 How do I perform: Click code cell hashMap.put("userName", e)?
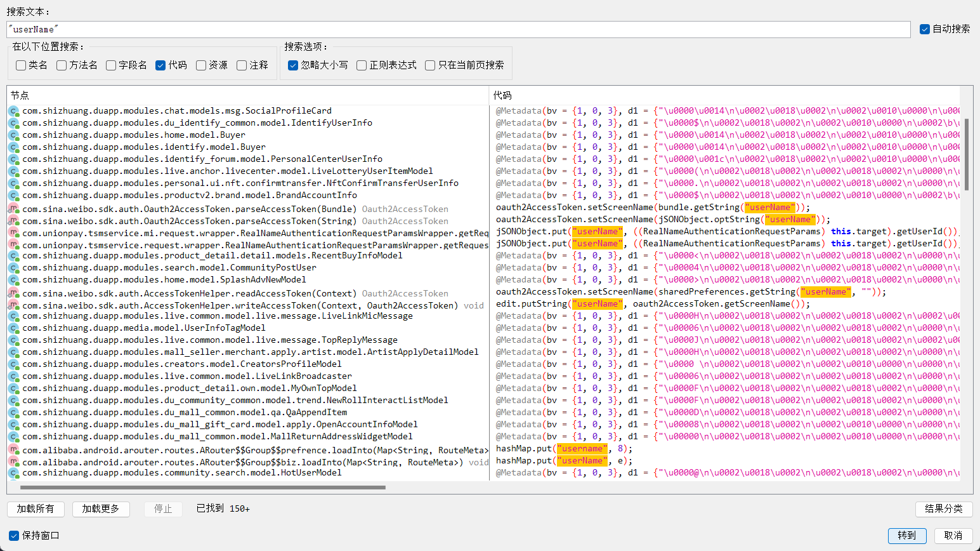(x=565, y=461)
